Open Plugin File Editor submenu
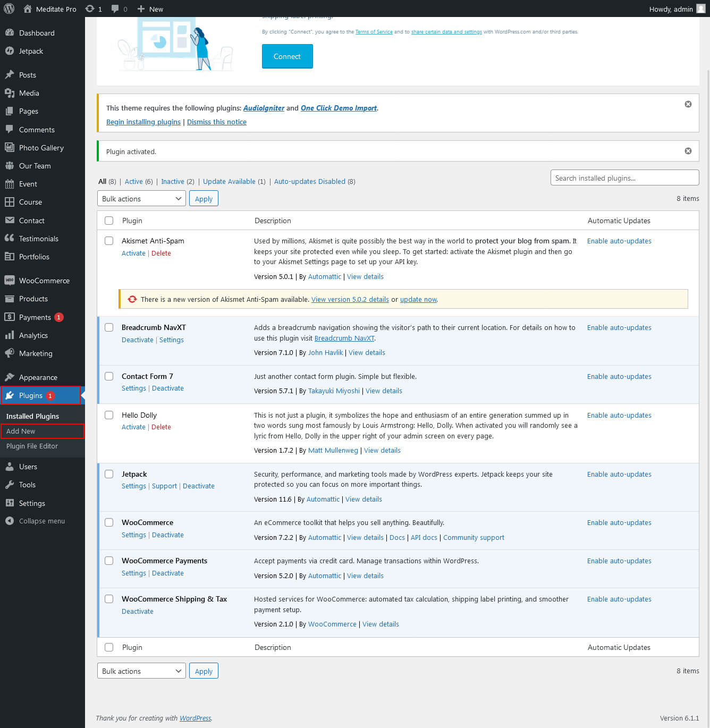 [32, 446]
